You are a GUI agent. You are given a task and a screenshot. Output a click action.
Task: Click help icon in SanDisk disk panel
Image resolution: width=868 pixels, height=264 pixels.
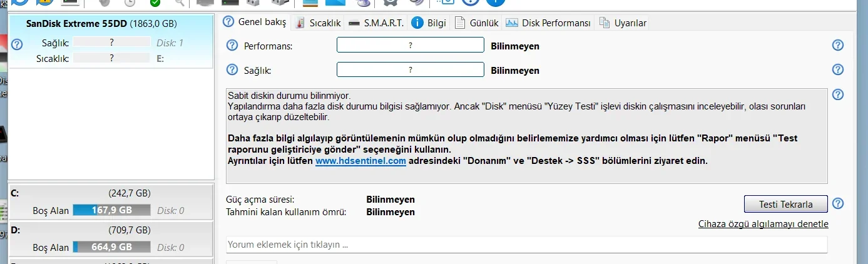point(17,44)
